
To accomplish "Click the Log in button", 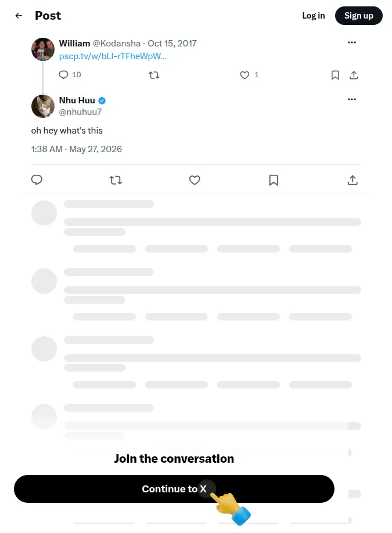I will (x=314, y=16).
